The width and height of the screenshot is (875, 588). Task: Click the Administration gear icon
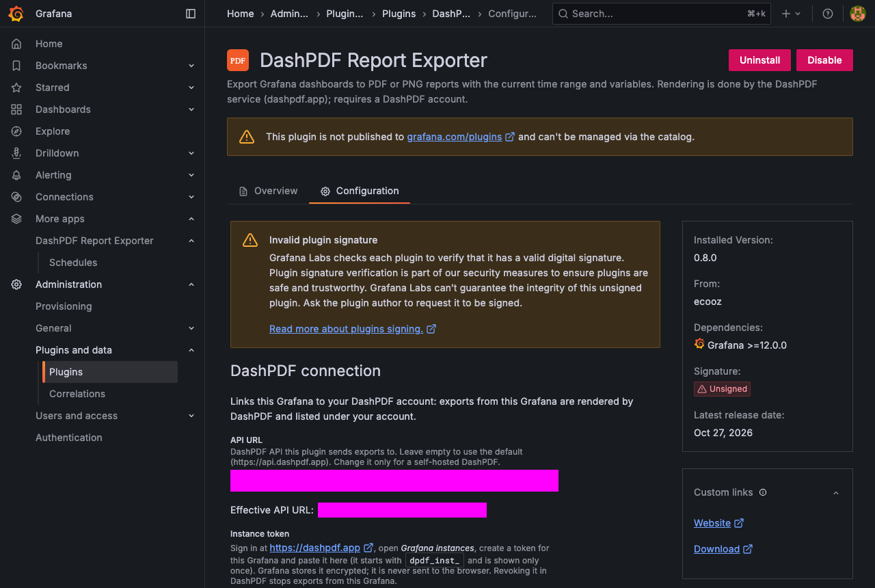click(x=16, y=284)
